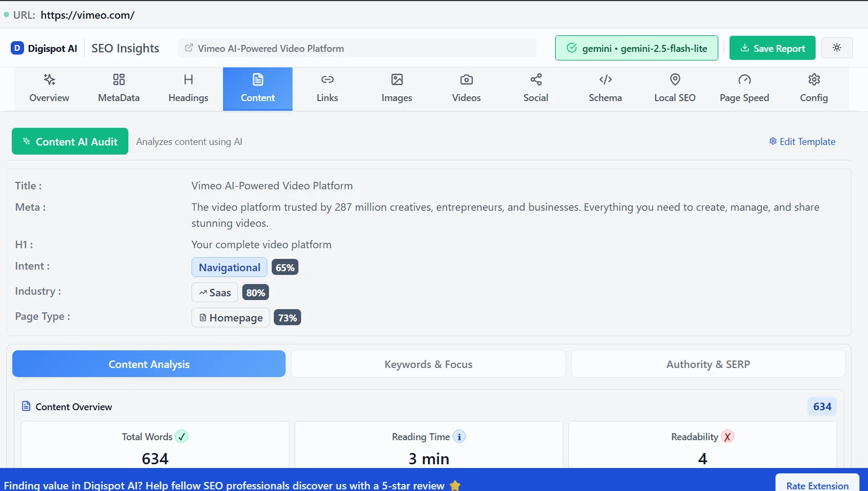Click the external link icon beside page title

point(189,48)
